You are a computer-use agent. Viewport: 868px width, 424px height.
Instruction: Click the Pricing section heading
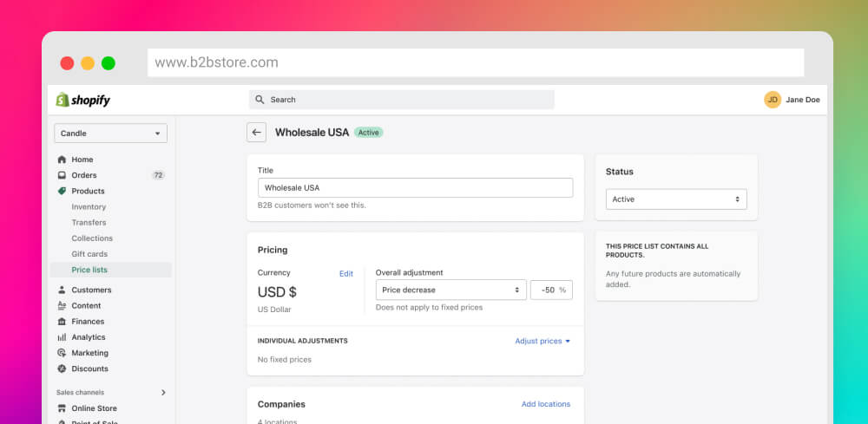tap(273, 250)
